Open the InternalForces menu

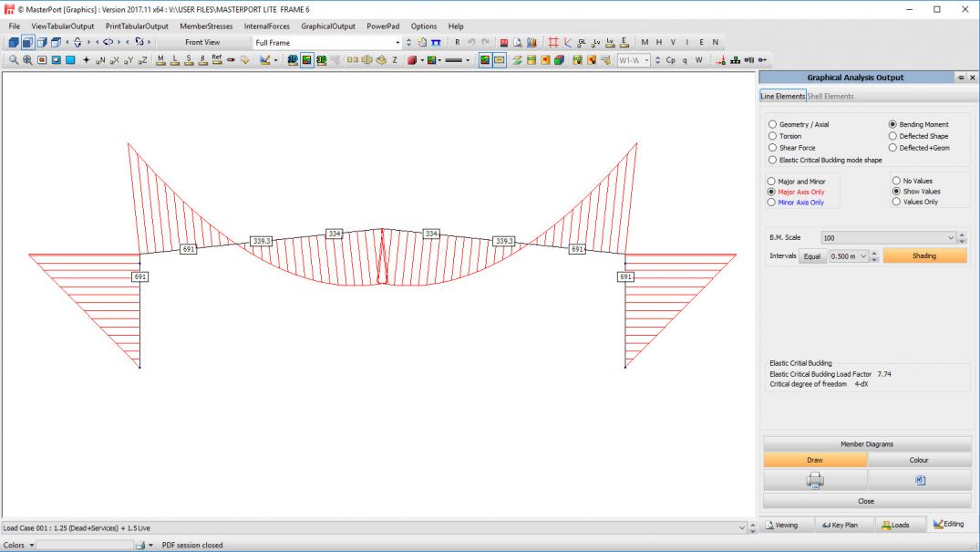coord(266,26)
